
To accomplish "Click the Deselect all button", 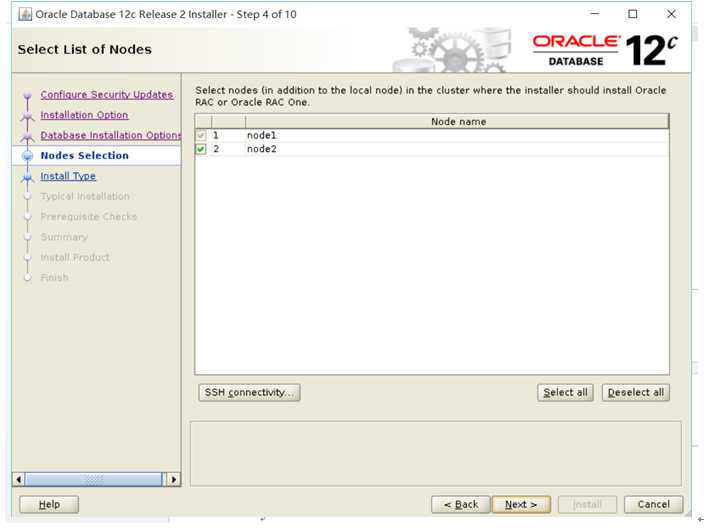I will (635, 393).
